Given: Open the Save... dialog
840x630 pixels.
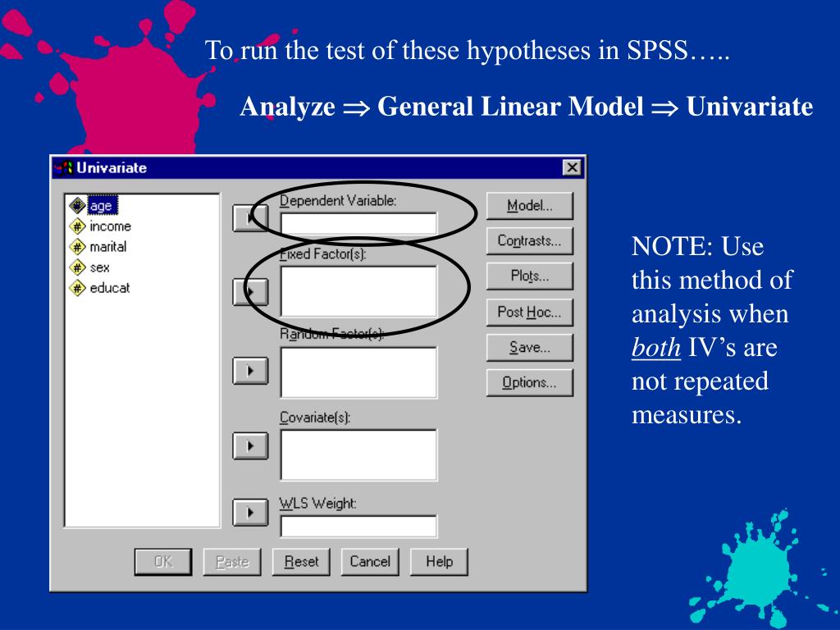Looking at the screenshot, I should click(x=530, y=347).
